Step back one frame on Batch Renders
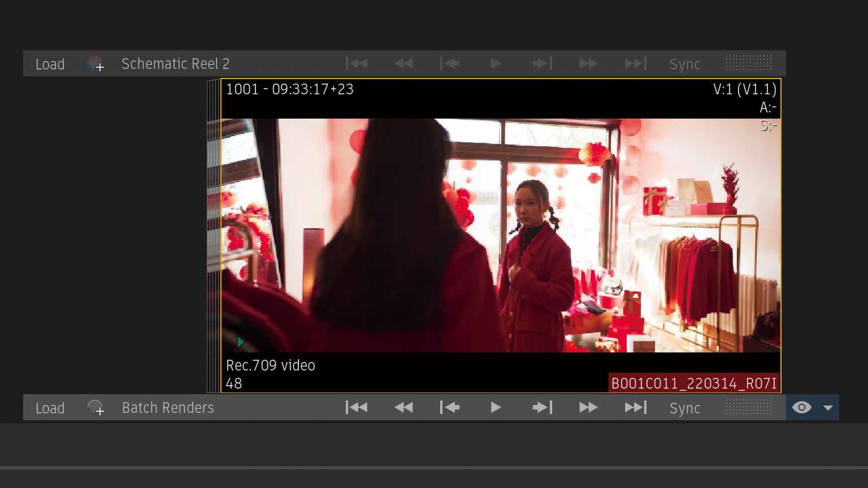This screenshot has width=868, height=488. point(450,407)
